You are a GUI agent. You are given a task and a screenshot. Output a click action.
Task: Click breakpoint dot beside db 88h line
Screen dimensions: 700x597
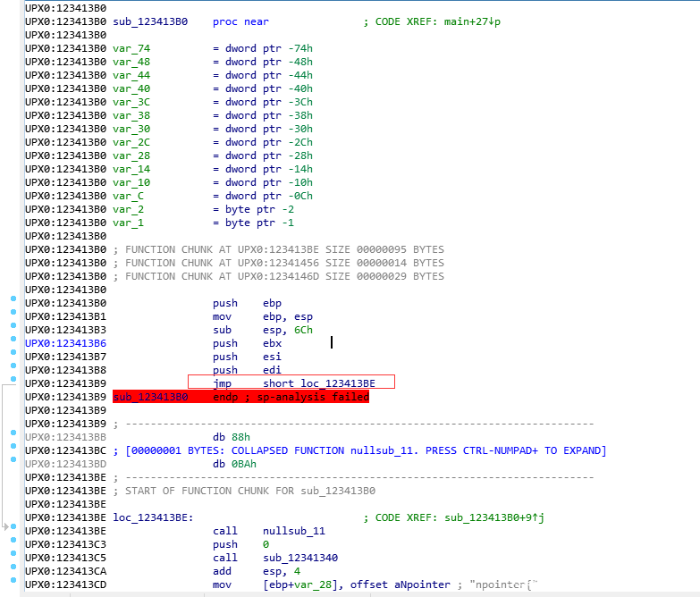[13, 433]
